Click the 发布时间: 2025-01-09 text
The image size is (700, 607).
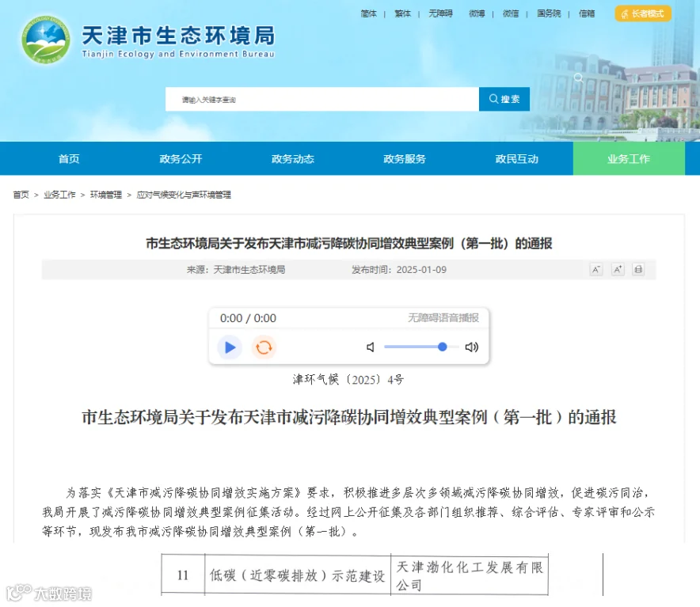click(398, 270)
